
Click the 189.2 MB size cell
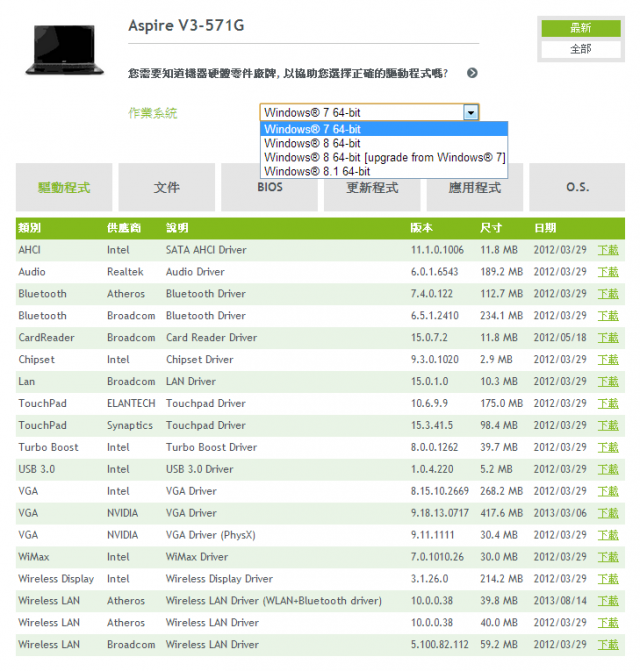click(x=502, y=272)
